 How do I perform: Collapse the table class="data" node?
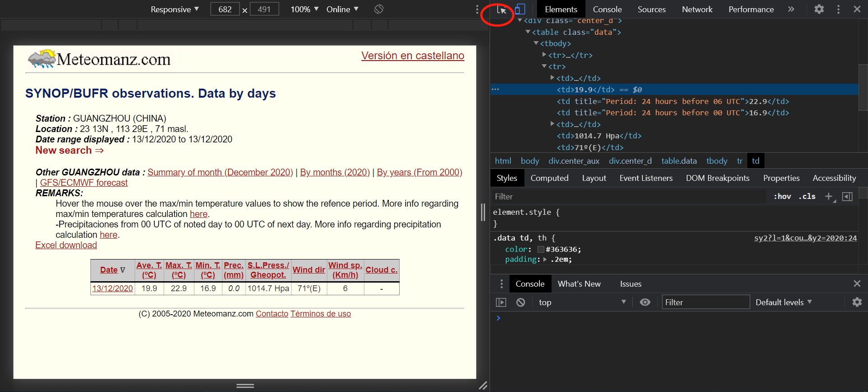point(528,32)
